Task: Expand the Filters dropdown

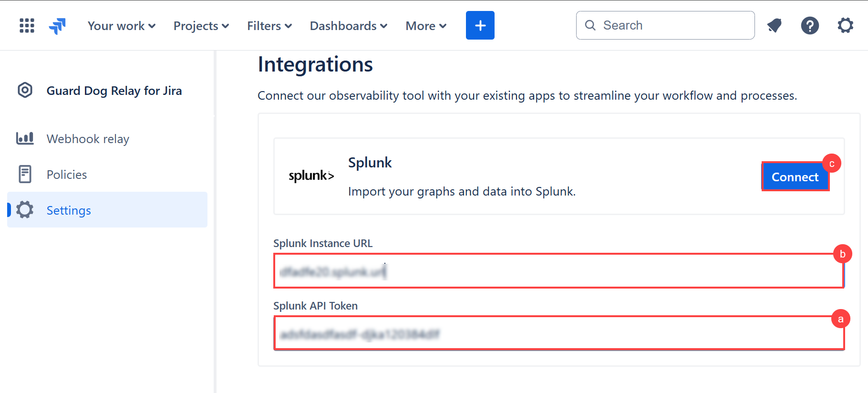Action: coord(269,26)
